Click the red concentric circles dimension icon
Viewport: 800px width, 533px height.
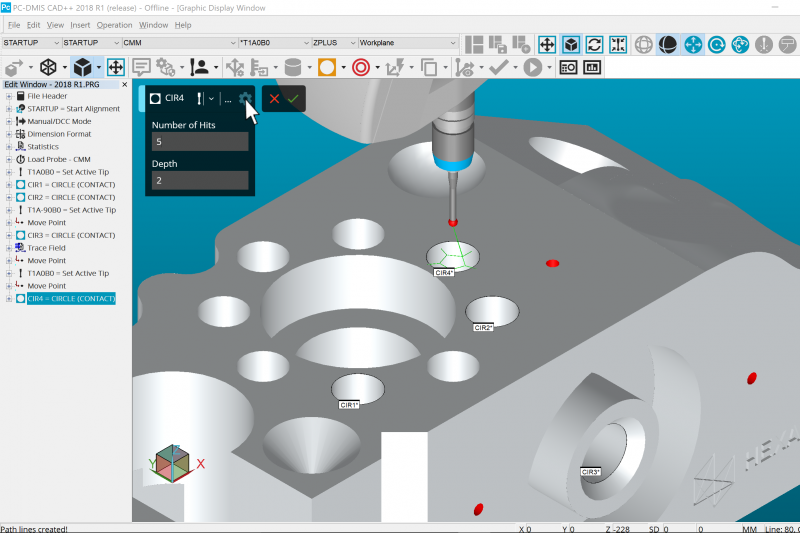tap(361, 67)
